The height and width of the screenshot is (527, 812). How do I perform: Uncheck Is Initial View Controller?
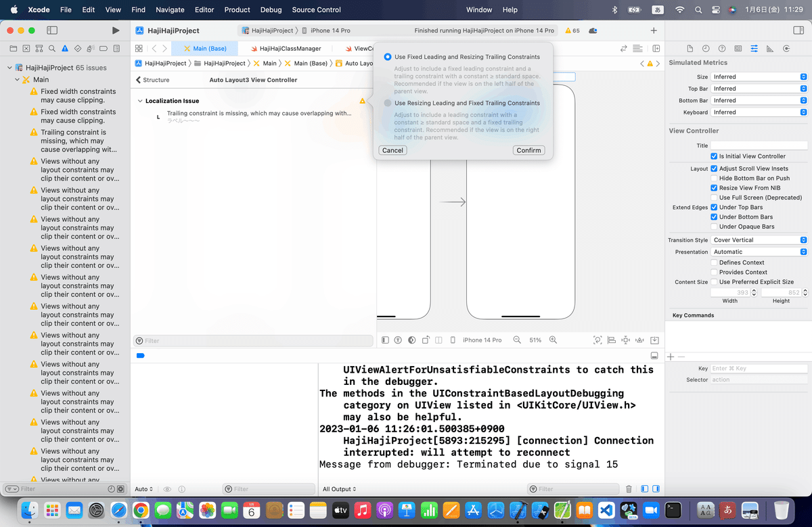tap(714, 156)
